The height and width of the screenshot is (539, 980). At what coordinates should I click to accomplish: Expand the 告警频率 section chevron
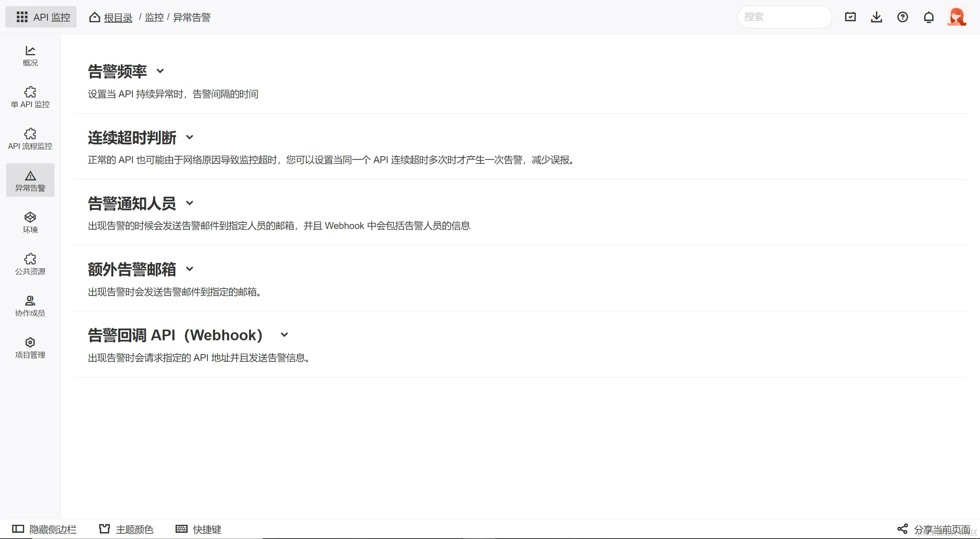pos(160,71)
